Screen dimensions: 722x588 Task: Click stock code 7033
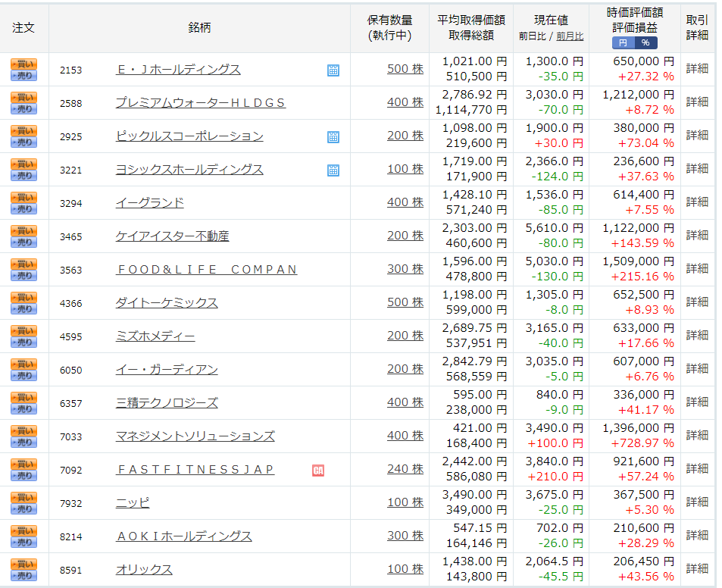point(71,436)
